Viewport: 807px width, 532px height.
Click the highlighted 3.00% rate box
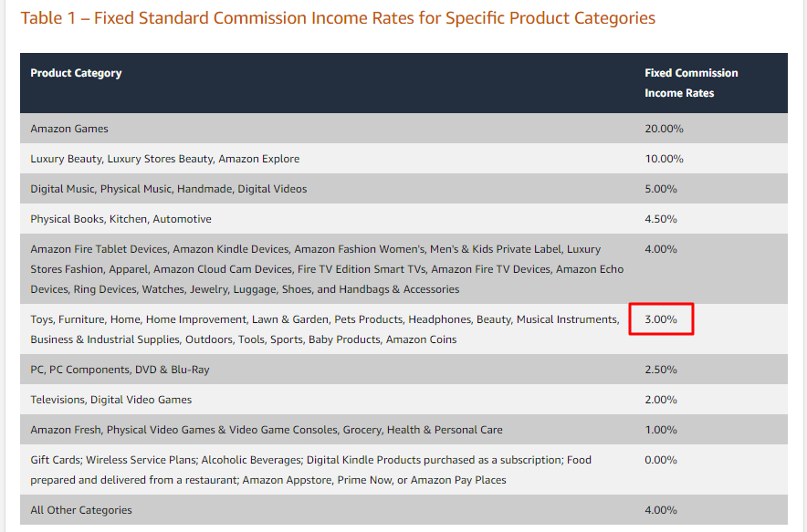tap(661, 319)
